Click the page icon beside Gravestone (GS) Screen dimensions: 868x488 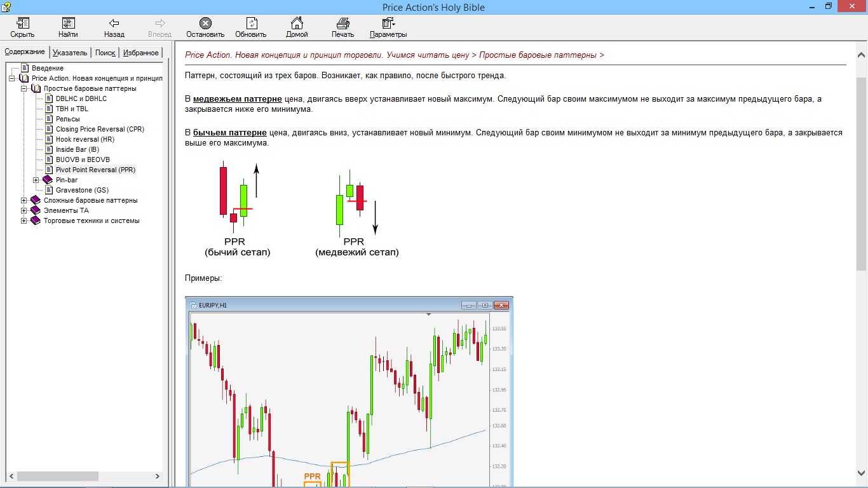[49, 190]
